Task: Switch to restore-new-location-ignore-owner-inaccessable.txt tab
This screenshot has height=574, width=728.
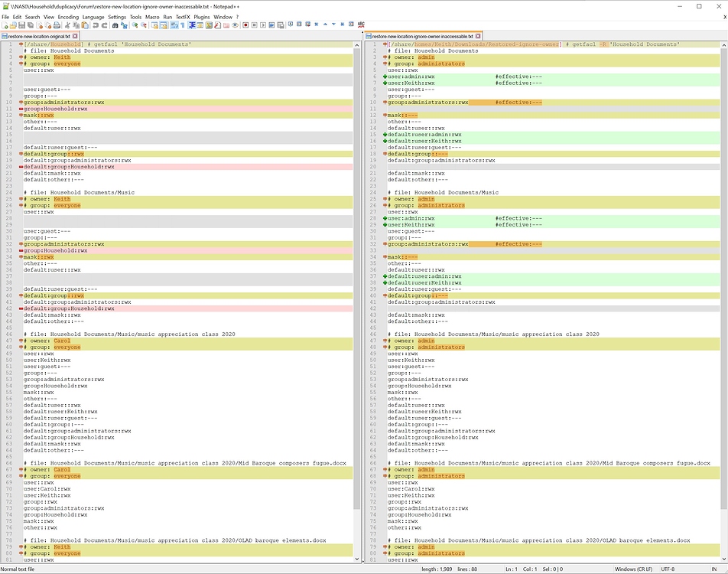Action: (x=422, y=36)
